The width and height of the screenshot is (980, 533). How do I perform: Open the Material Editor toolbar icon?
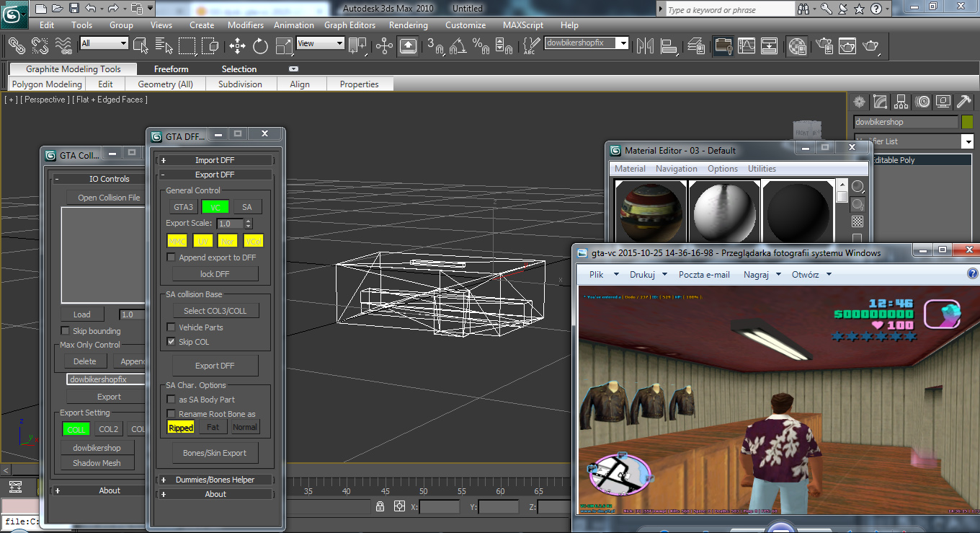pos(797,46)
